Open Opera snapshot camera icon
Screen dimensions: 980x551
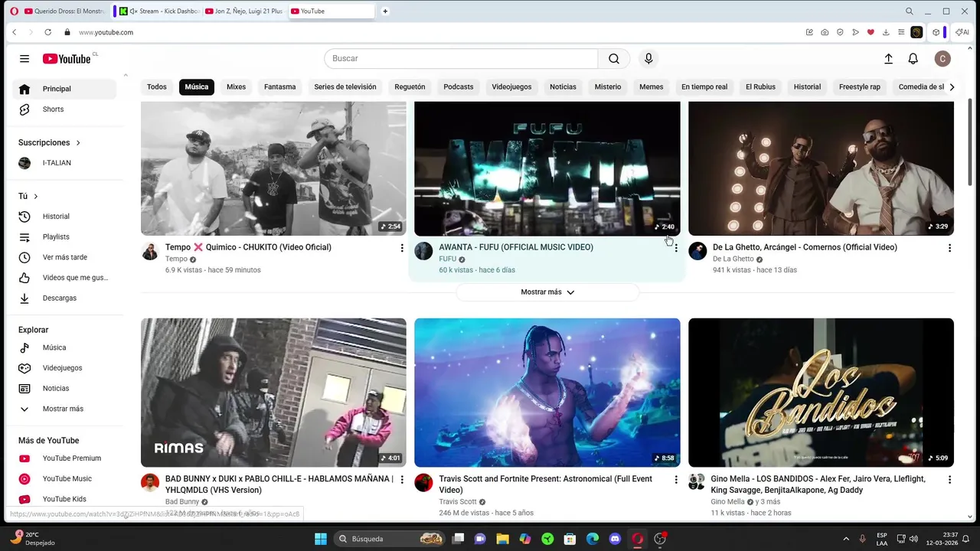(x=825, y=32)
